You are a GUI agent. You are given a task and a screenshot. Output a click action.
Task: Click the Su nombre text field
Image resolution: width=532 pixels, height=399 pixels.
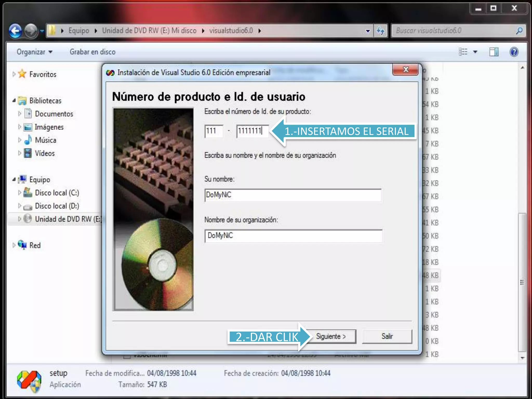pos(293,195)
